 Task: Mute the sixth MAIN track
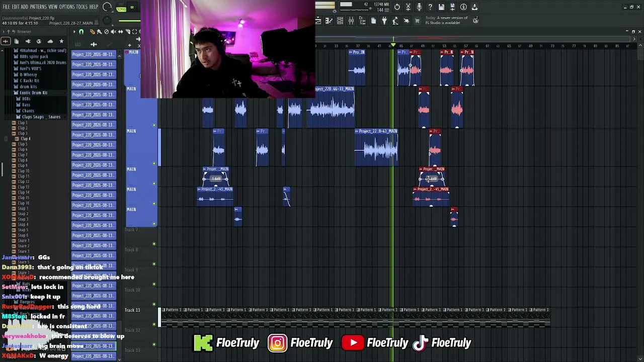coord(154,224)
